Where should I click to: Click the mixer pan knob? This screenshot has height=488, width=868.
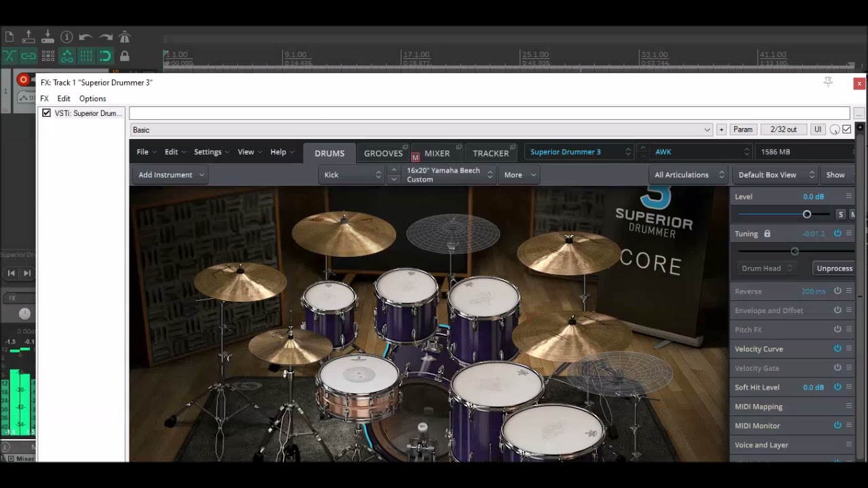pyautogui.click(x=24, y=313)
